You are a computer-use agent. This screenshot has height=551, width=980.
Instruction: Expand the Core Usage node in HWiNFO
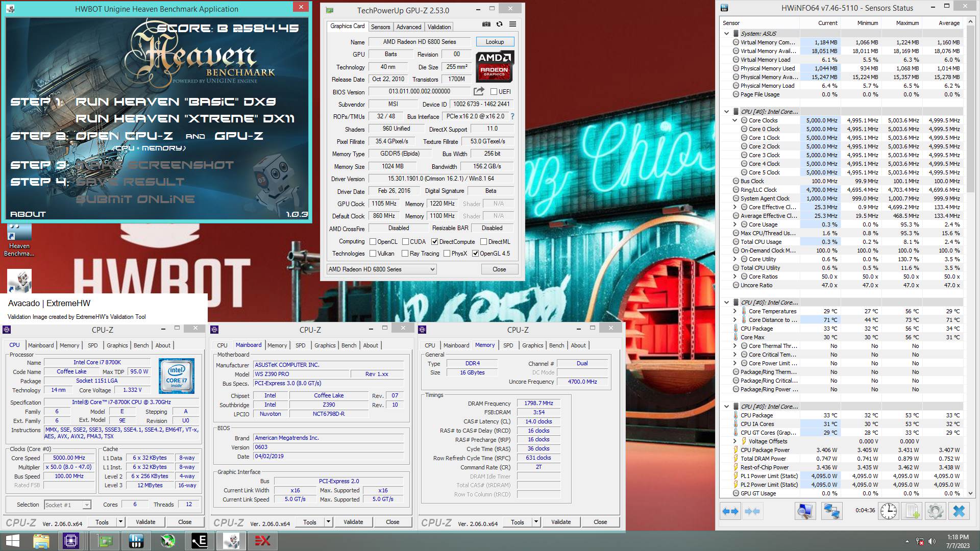[734, 224]
